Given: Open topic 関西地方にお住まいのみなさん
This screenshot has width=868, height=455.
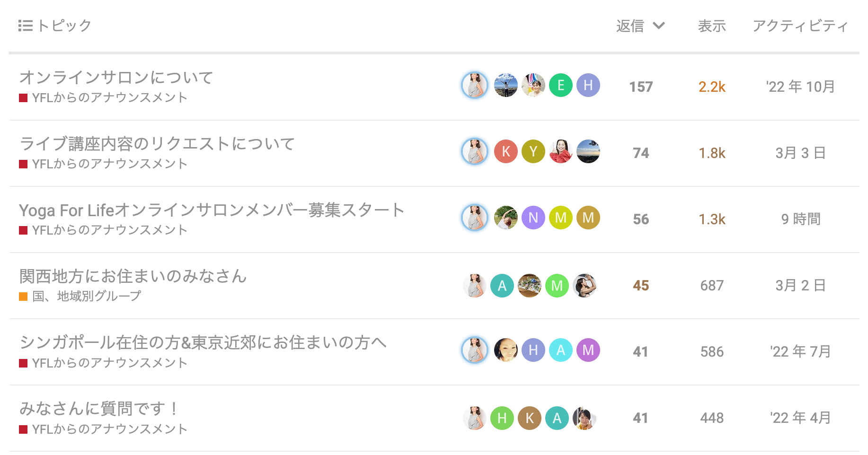Looking at the screenshot, I should tap(133, 276).
